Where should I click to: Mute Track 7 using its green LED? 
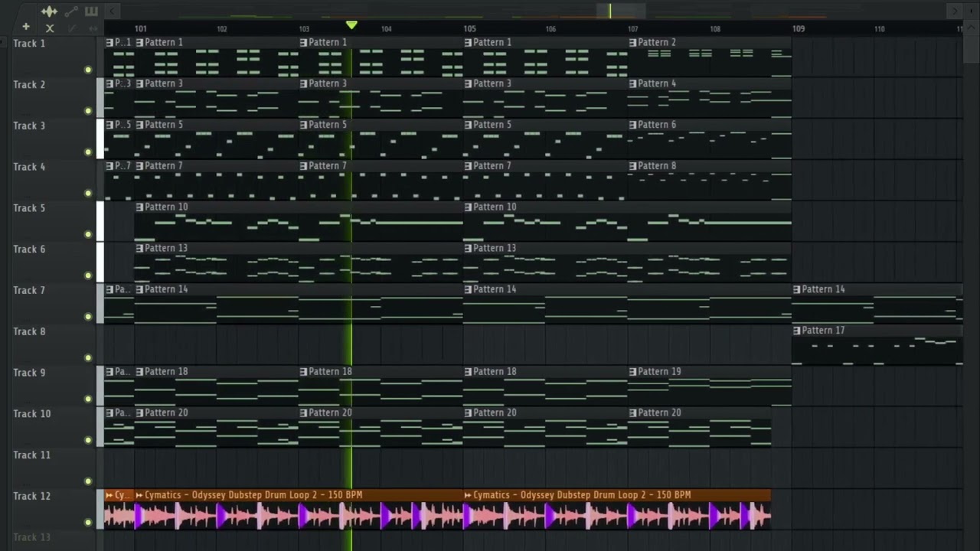coord(88,317)
